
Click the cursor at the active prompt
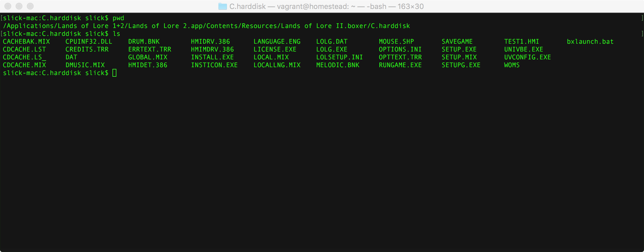[x=114, y=73]
